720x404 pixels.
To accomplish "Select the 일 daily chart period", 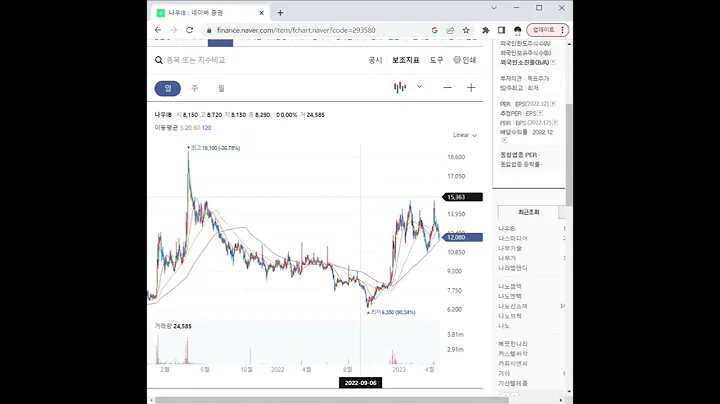I will pos(168,88).
